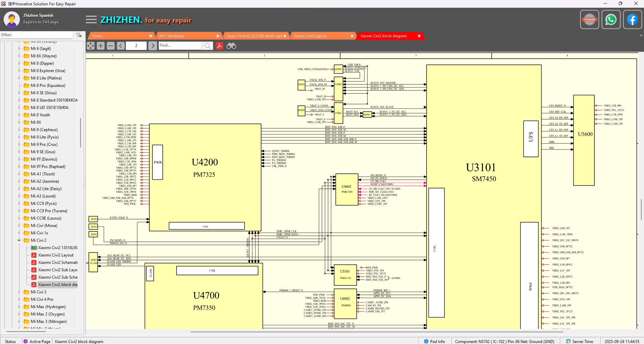Viewport: 644px width, 344px height.
Task: Open Xiaomi Civi2 Sub Layout PDF
Action: pos(54,270)
